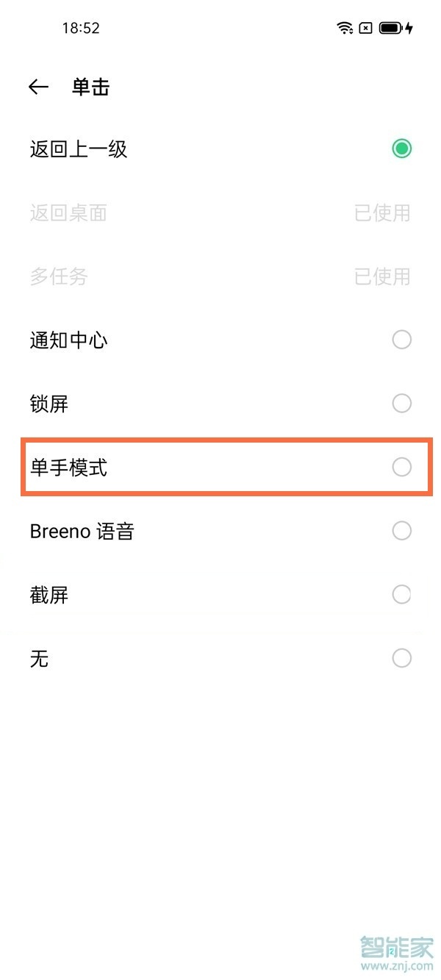Tap the Wi-Fi icon in status bar
The height and width of the screenshot is (980, 441).
(344, 28)
